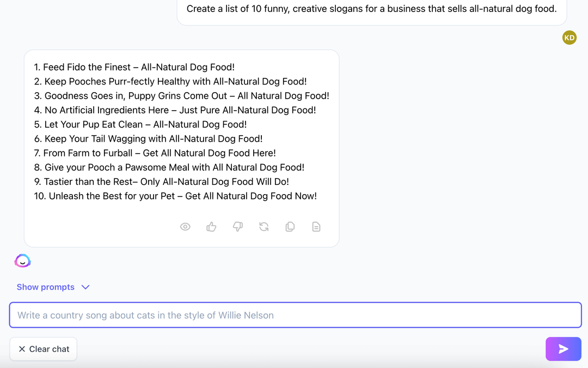Dislike the response with thumbs down
The height and width of the screenshot is (368, 588).
click(237, 226)
